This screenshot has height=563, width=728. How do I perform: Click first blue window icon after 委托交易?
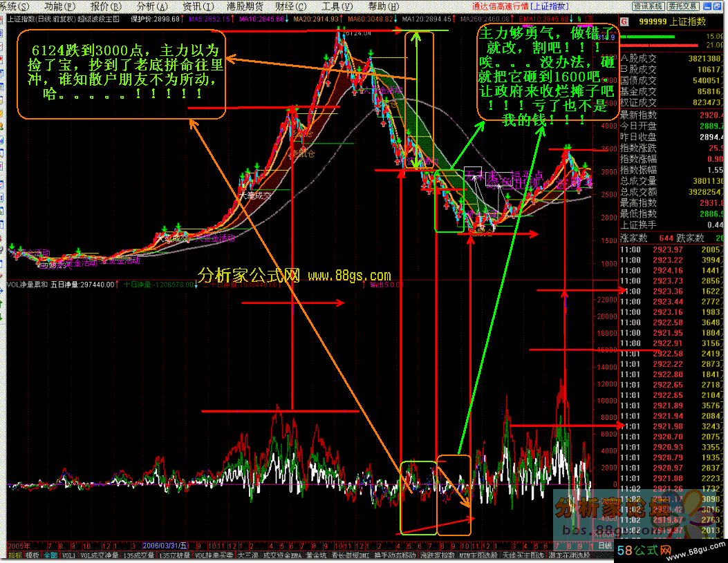707,6
